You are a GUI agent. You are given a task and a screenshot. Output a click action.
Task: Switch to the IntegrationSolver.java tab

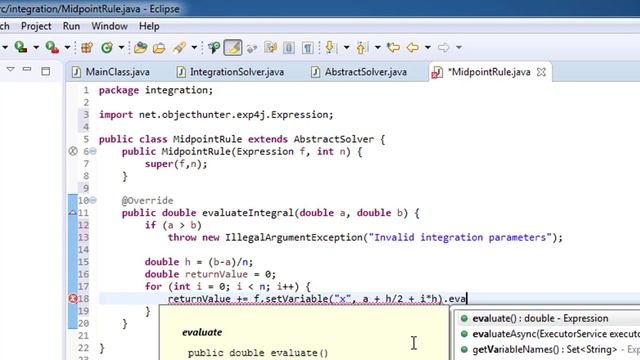[230, 72]
